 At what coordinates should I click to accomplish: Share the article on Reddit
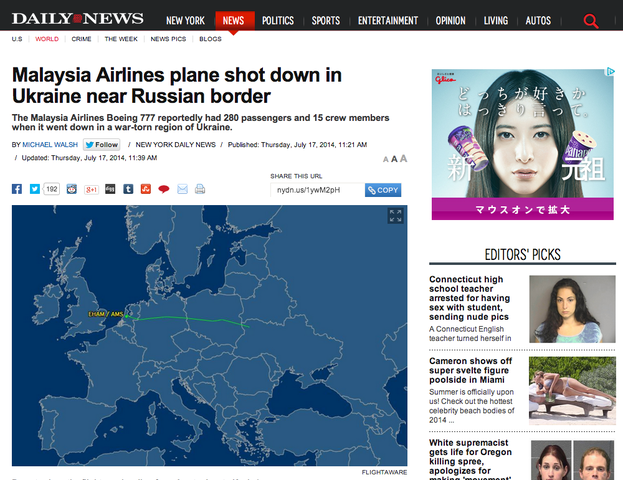pos(72,189)
